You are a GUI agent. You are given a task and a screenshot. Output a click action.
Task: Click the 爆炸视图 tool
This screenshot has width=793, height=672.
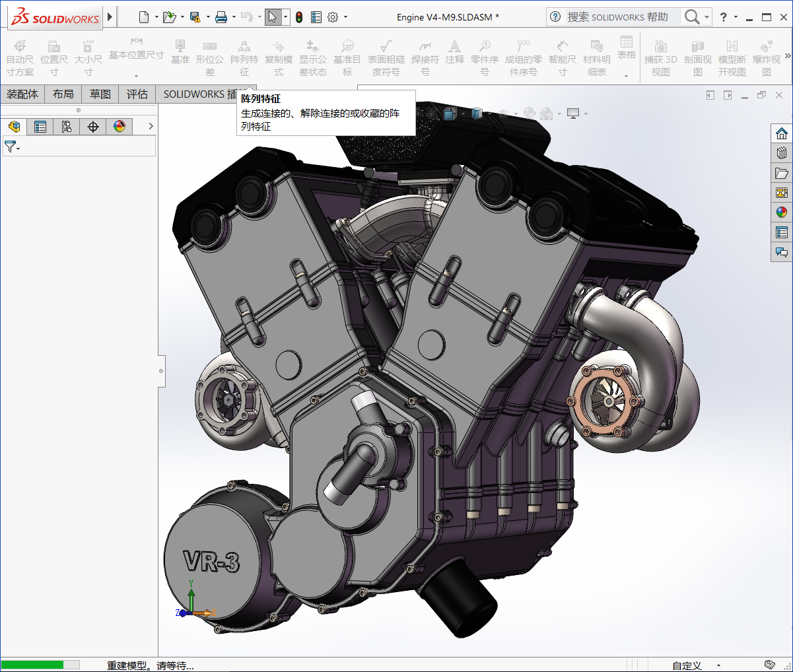click(767, 57)
